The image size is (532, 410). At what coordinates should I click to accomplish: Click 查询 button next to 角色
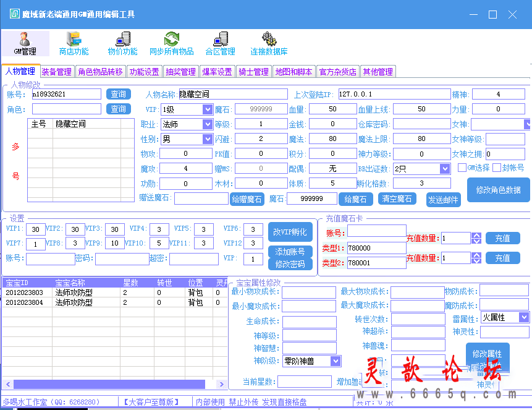pos(119,109)
